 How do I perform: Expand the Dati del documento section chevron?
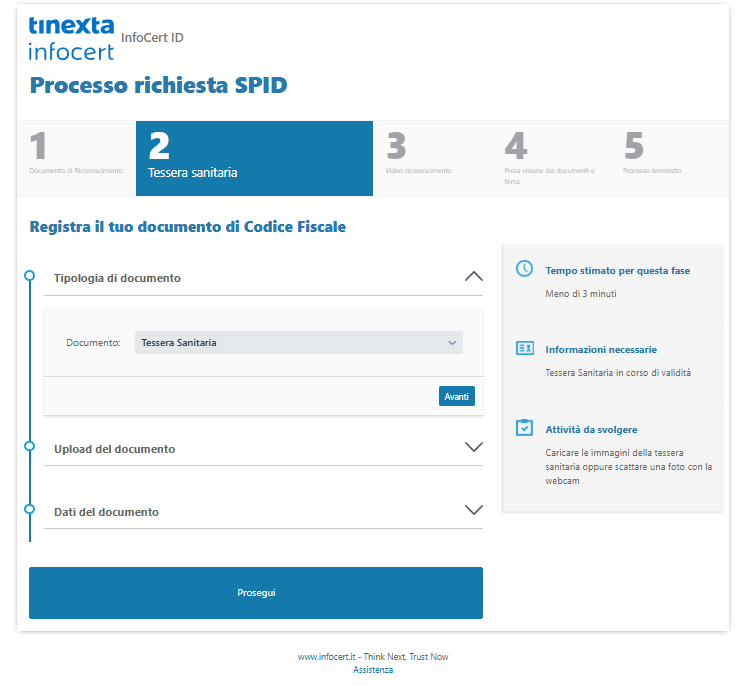[x=474, y=510]
